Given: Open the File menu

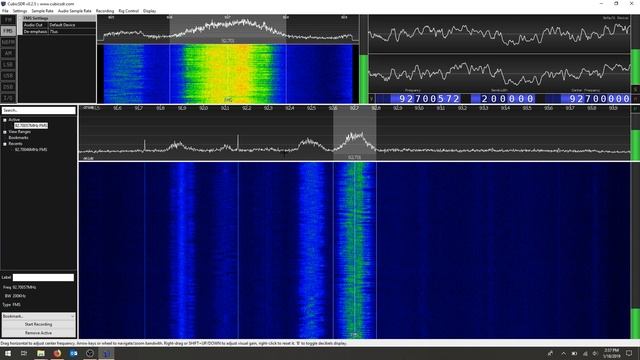Looking at the screenshot, I should click(x=5, y=11).
